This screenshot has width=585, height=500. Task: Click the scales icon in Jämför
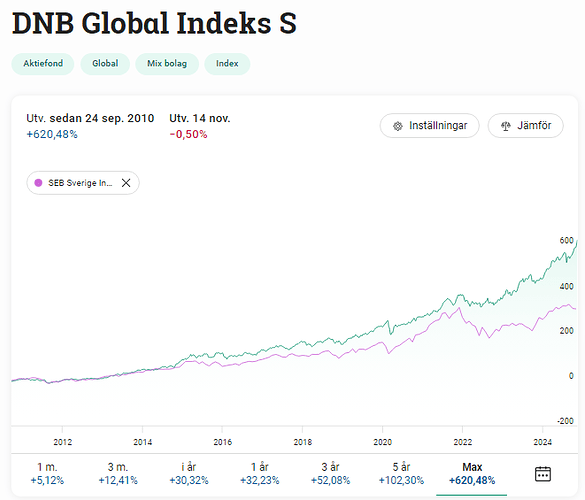tap(506, 126)
